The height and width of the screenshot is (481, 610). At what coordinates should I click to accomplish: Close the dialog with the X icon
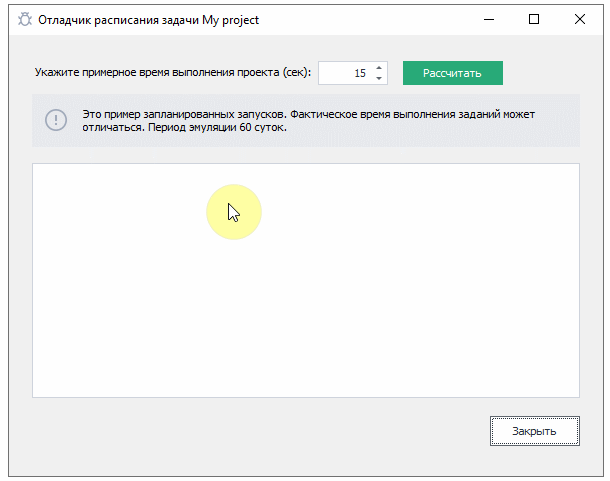pyautogui.click(x=580, y=19)
